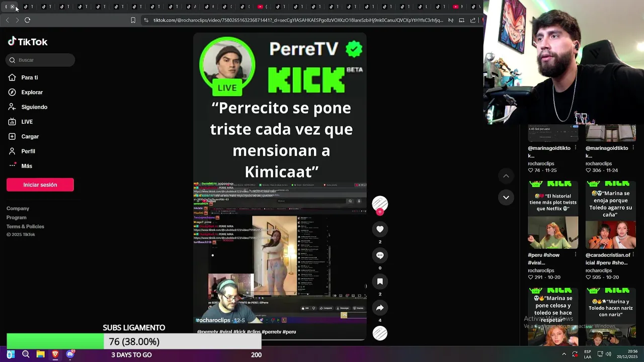
Task: Open Discord from the taskbar
Action: click(70, 354)
